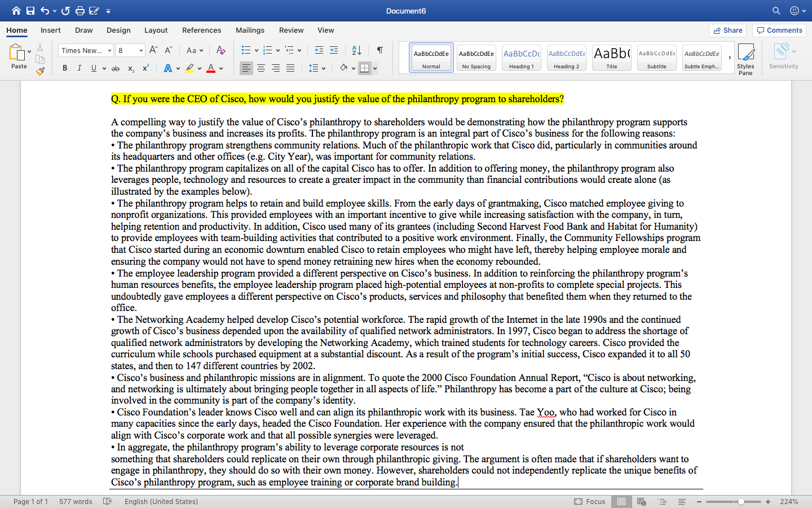Click the zoom slider handle
This screenshot has height=508, width=812.
tap(741, 501)
